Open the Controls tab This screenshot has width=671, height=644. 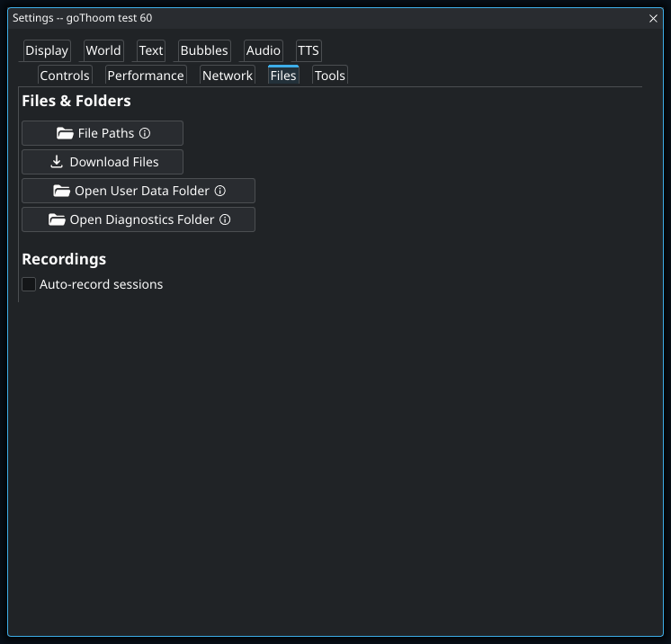(x=65, y=76)
